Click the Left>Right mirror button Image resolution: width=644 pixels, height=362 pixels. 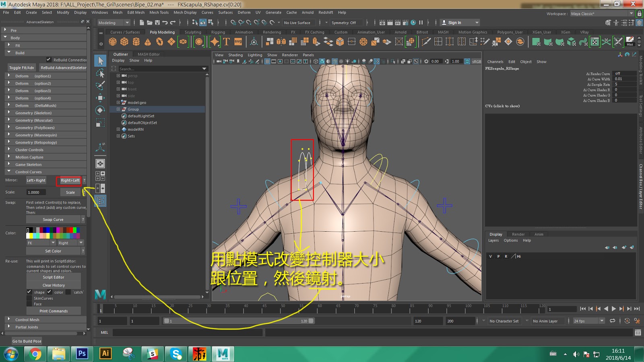click(x=36, y=181)
